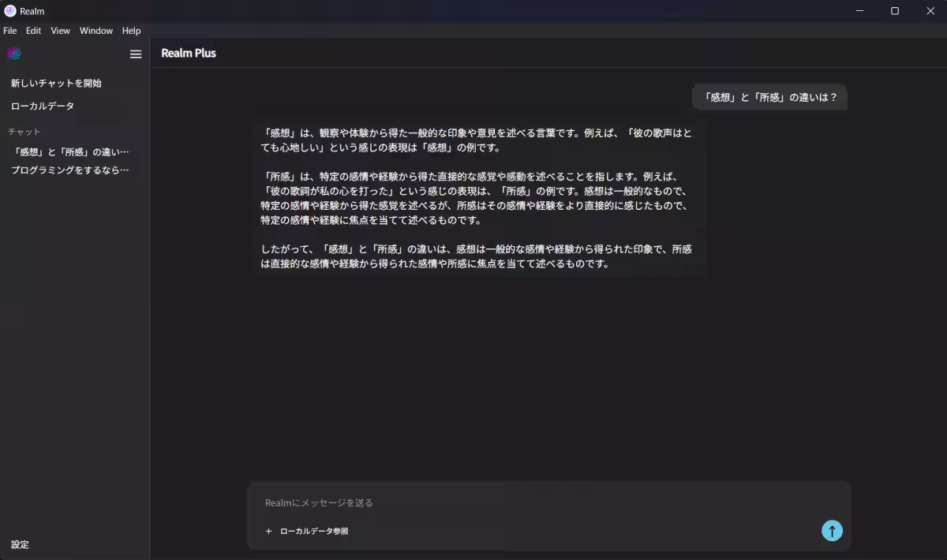
Task: Click the plus icon beside ローカルデータ参照
Action: [268, 531]
